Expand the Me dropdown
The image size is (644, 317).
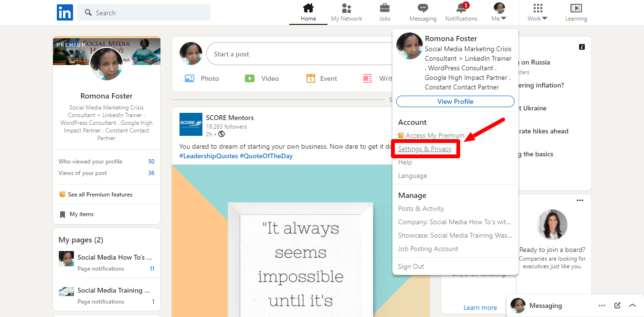tap(499, 19)
